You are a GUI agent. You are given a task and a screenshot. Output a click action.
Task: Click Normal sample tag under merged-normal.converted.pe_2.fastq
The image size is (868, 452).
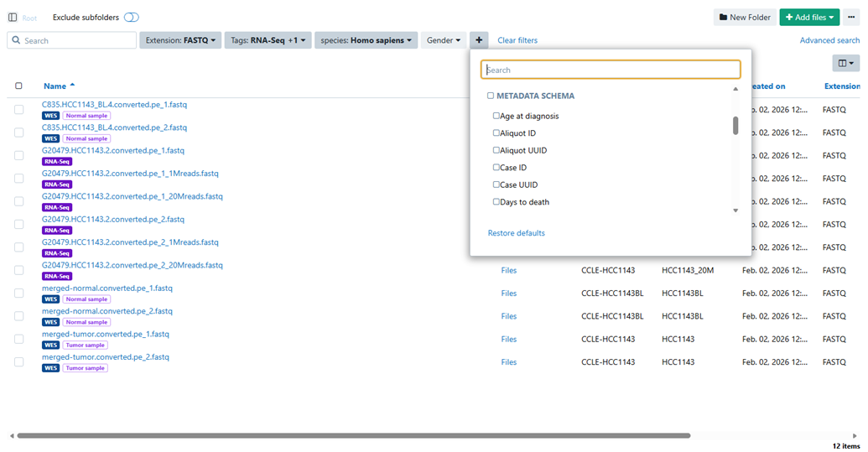click(86, 322)
